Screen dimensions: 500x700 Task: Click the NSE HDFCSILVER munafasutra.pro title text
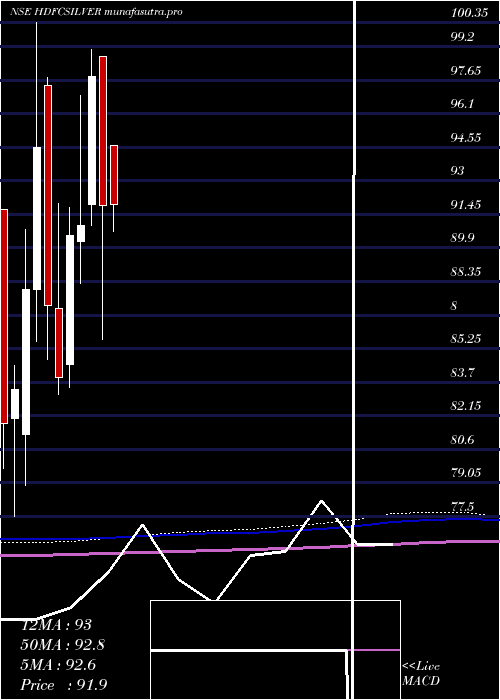pos(96,12)
